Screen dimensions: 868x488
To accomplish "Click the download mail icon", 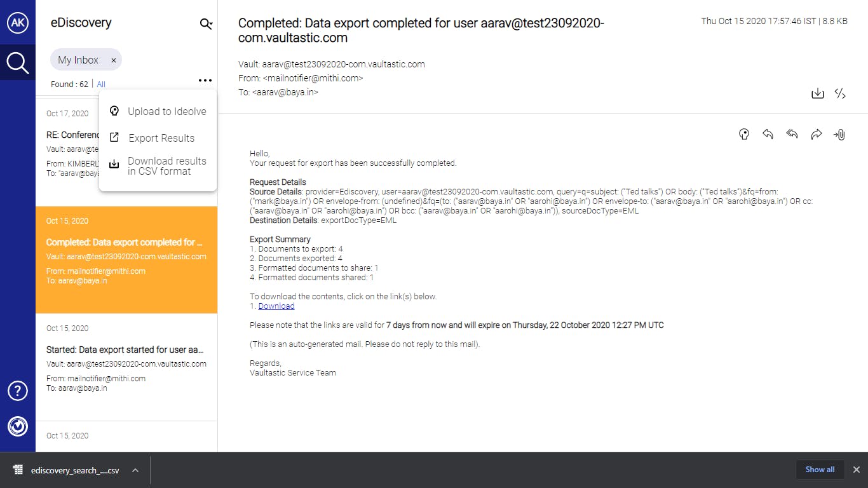I will point(818,94).
